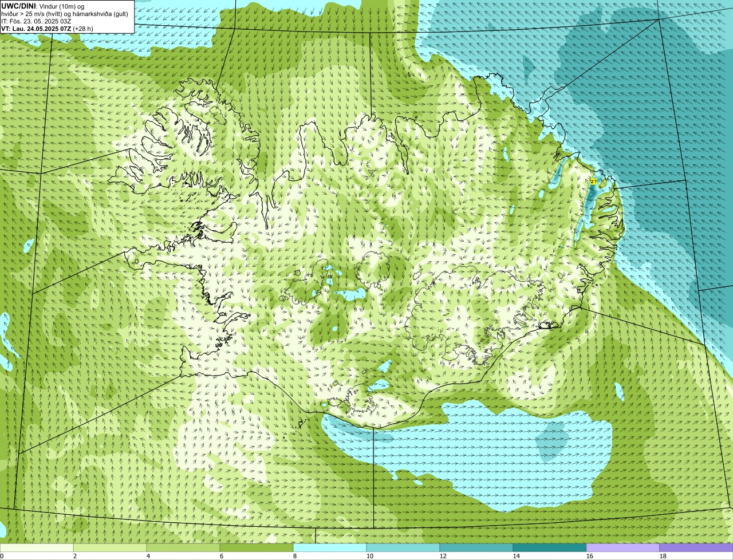Click the legend label "2"
Viewport: 733px width, 560px height.
tap(75, 556)
